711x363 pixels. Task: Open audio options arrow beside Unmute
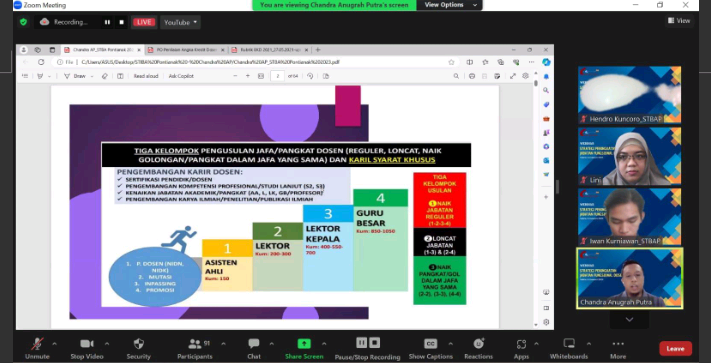coord(54,344)
